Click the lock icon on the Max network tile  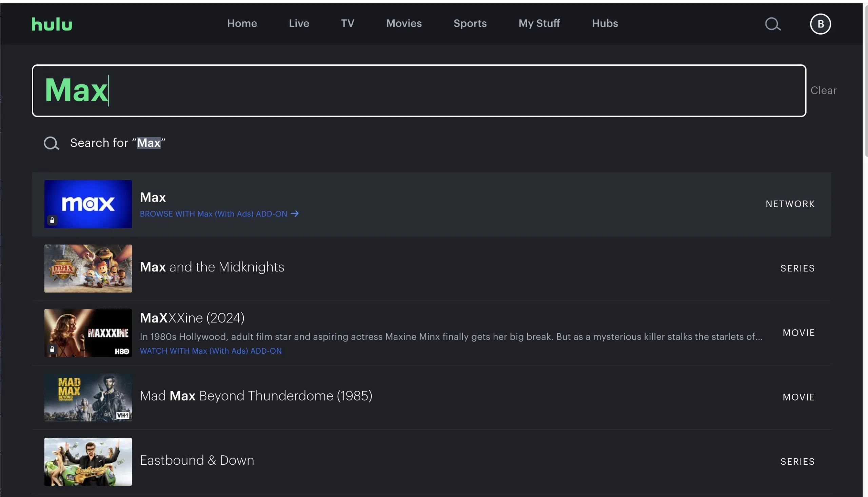coord(52,220)
